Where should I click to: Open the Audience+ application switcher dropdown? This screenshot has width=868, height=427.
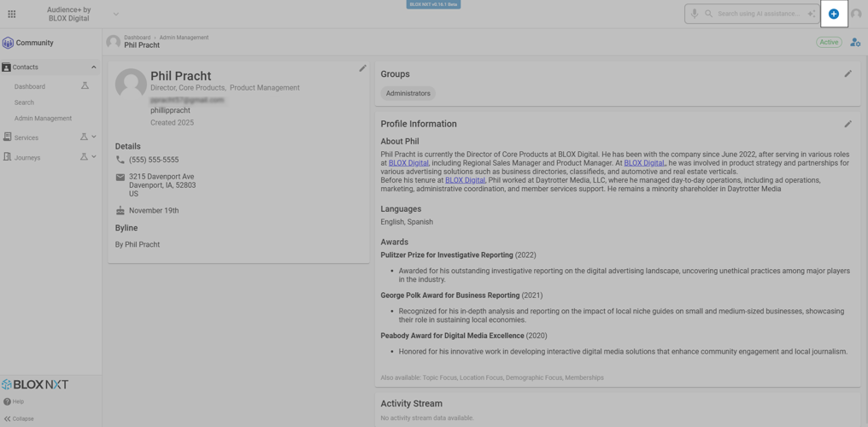tap(115, 14)
